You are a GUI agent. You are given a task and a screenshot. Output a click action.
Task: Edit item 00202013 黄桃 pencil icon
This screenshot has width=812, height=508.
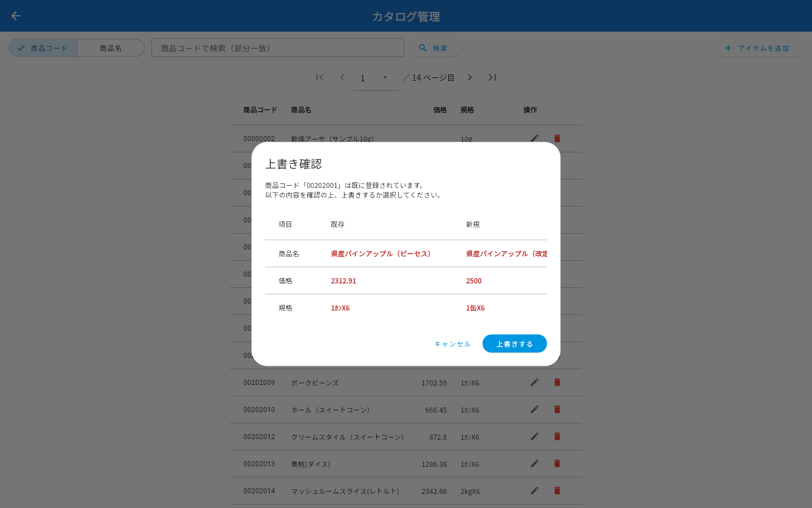[x=535, y=463]
